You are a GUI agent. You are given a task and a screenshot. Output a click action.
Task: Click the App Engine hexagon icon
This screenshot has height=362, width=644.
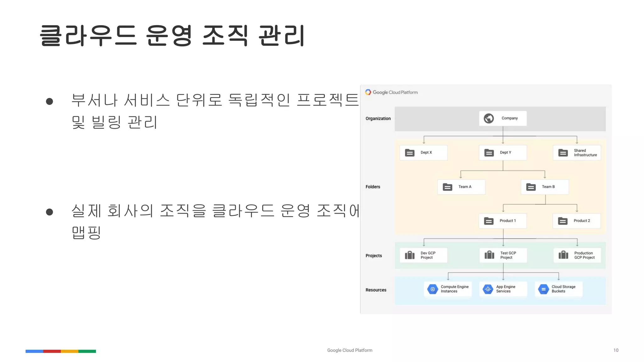tap(488, 289)
